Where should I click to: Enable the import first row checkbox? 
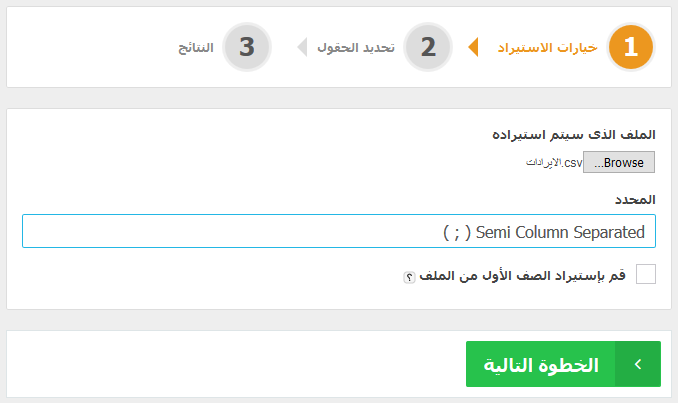[646, 274]
